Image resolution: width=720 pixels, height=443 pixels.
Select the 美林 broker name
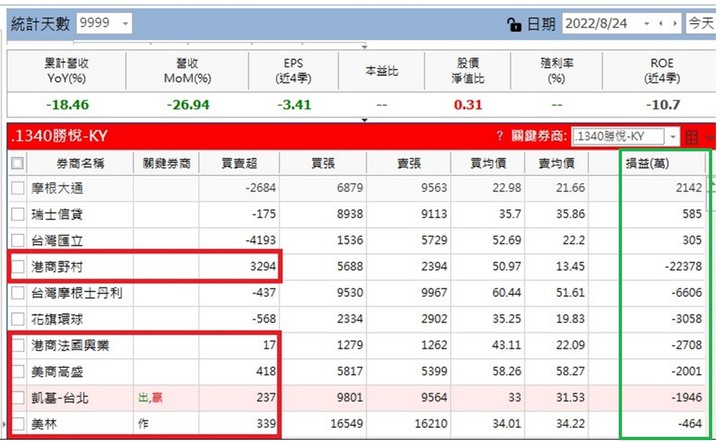44,424
